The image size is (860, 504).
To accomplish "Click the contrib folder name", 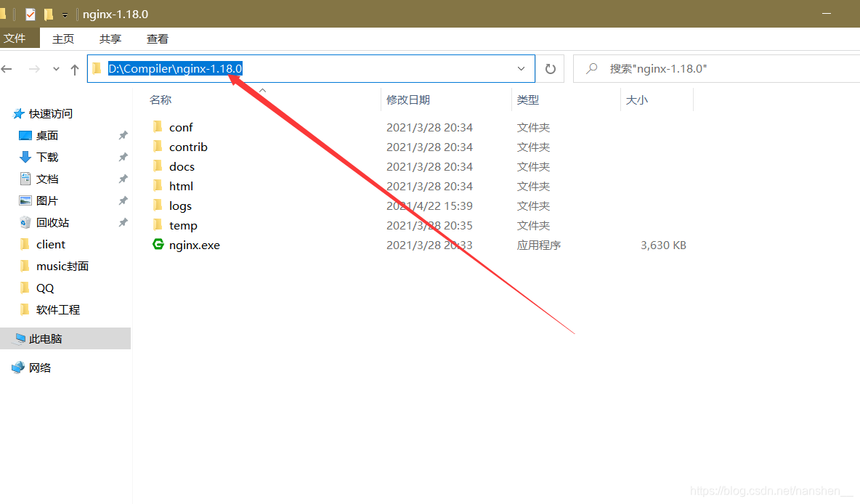I will (x=188, y=147).
